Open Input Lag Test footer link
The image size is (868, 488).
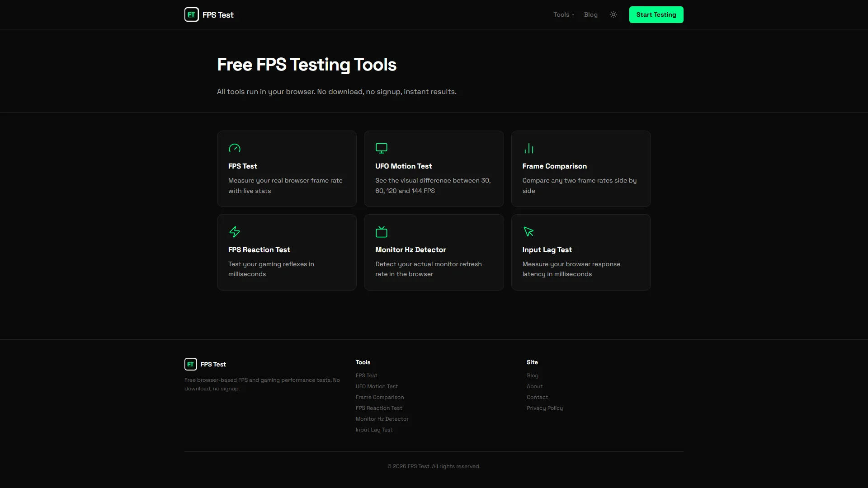click(x=374, y=430)
